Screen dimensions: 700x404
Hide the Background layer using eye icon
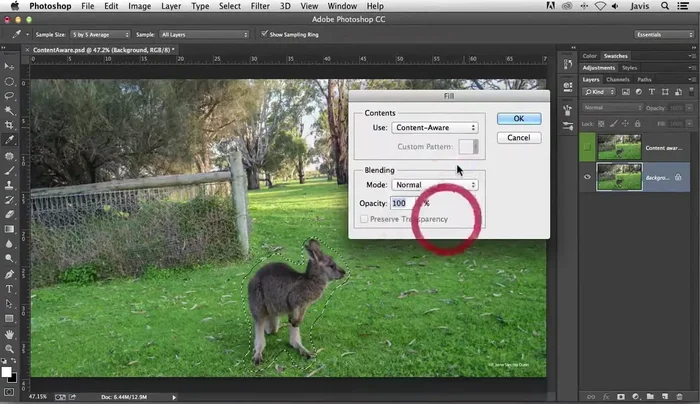click(x=587, y=177)
